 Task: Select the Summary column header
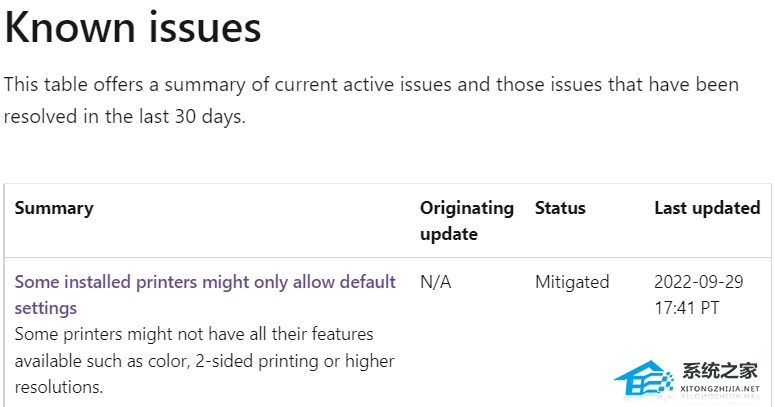pyautogui.click(x=54, y=208)
